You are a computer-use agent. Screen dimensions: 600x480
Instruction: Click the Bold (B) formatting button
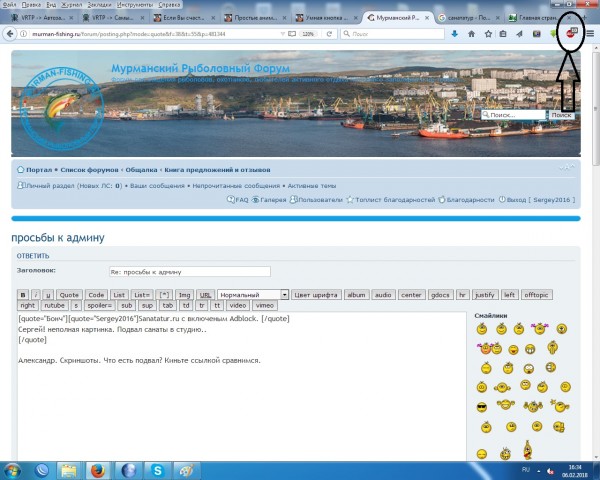(24, 295)
